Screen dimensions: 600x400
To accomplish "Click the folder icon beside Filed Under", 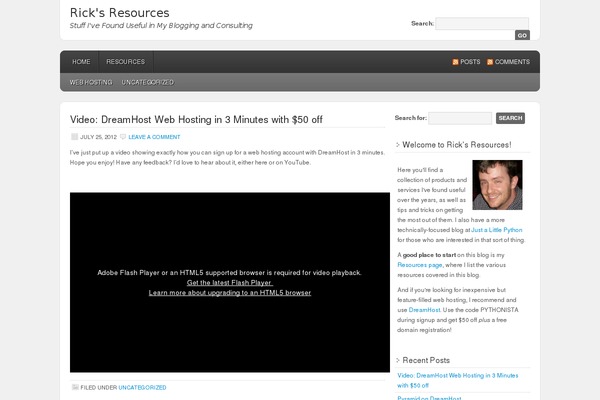I will point(75,387).
